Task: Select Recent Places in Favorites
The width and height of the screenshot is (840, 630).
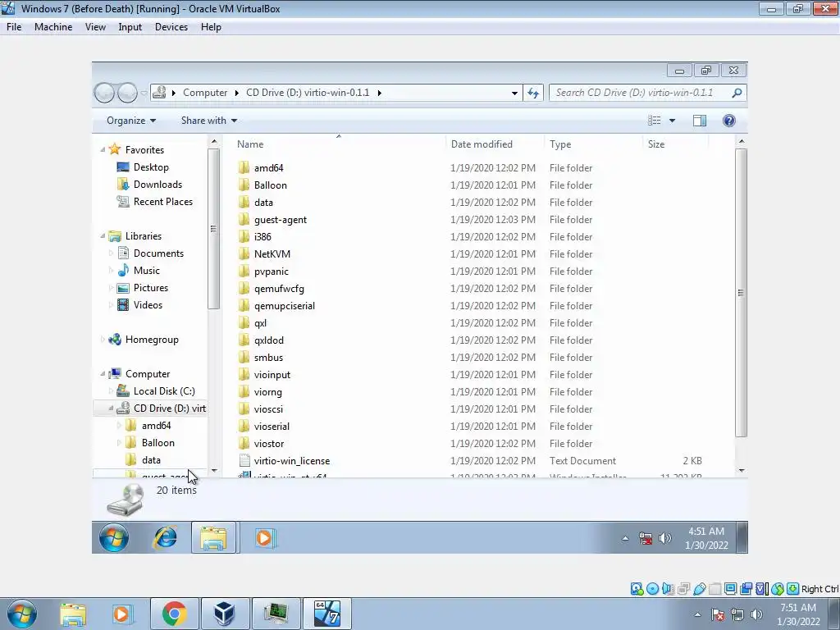Action: (155, 202)
